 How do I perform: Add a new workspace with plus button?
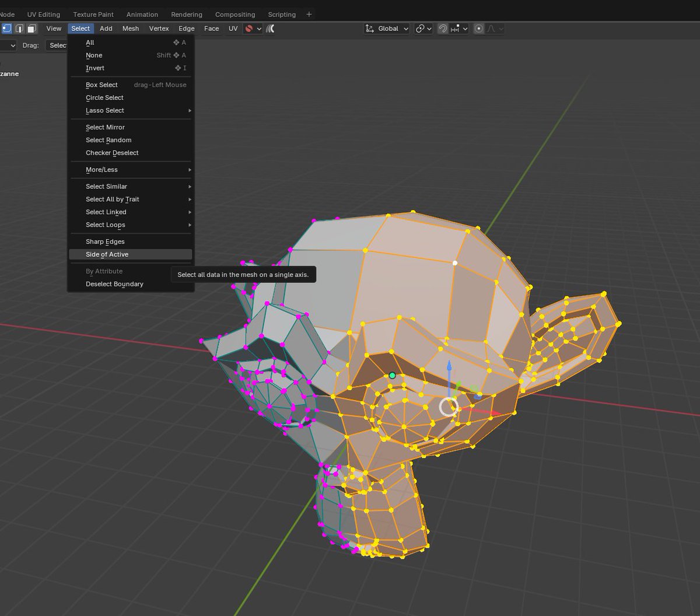click(x=309, y=14)
